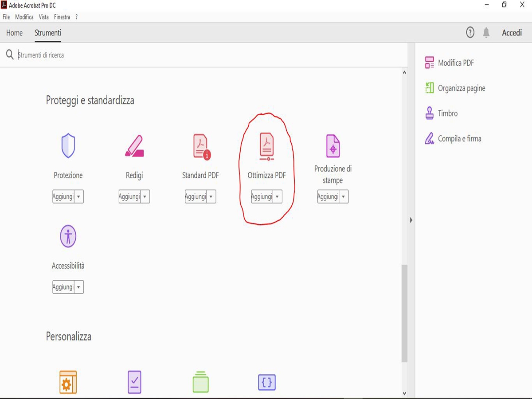This screenshot has height=399, width=532.
Task: Click the Modifica PDF shortcut label
Action: 456,63
